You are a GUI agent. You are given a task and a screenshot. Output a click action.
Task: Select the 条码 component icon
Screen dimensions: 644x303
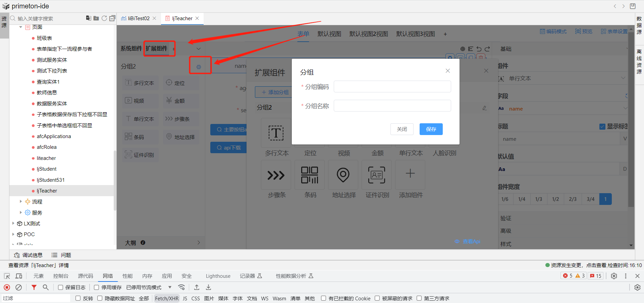point(310,175)
